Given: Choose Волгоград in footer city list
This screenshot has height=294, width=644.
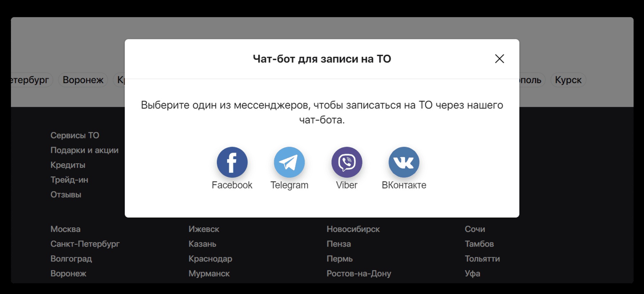Looking at the screenshot, I should pos(71,259).
